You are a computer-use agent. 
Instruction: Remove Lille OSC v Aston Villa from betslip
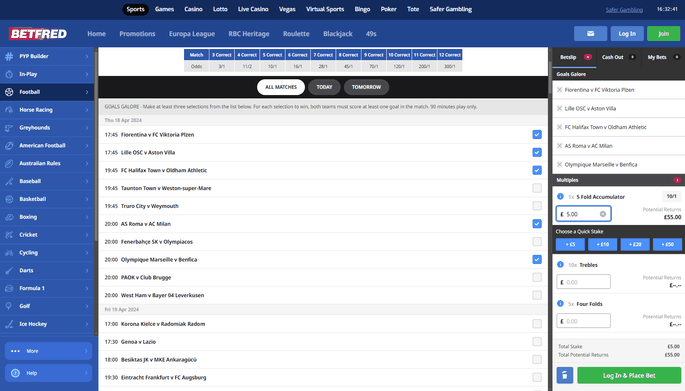coord(560,108)
